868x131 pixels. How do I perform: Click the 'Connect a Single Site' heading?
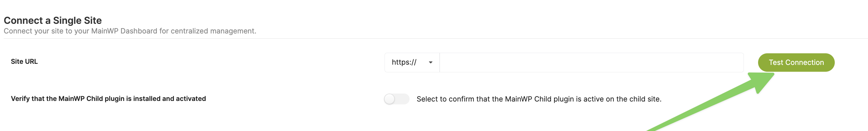(53, 20)
